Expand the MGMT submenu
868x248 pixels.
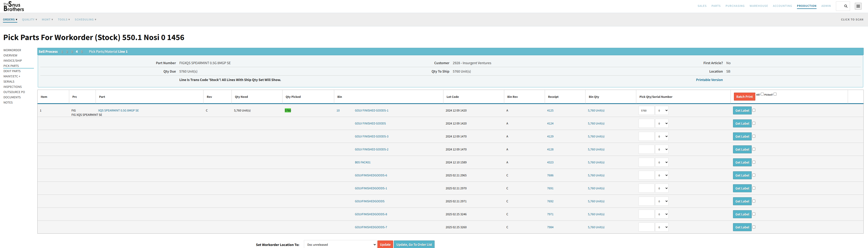[x=48, y=20]
